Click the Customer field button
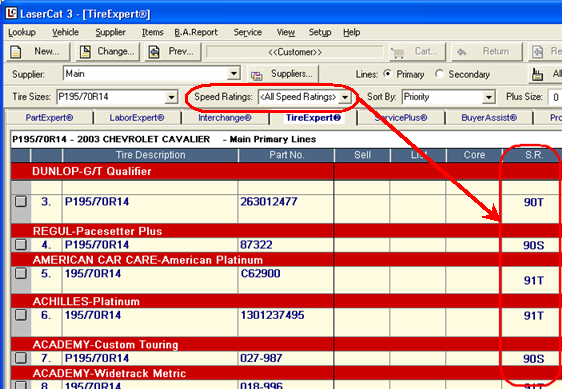Screen dimensions: 562x389 tap(295, 52)
